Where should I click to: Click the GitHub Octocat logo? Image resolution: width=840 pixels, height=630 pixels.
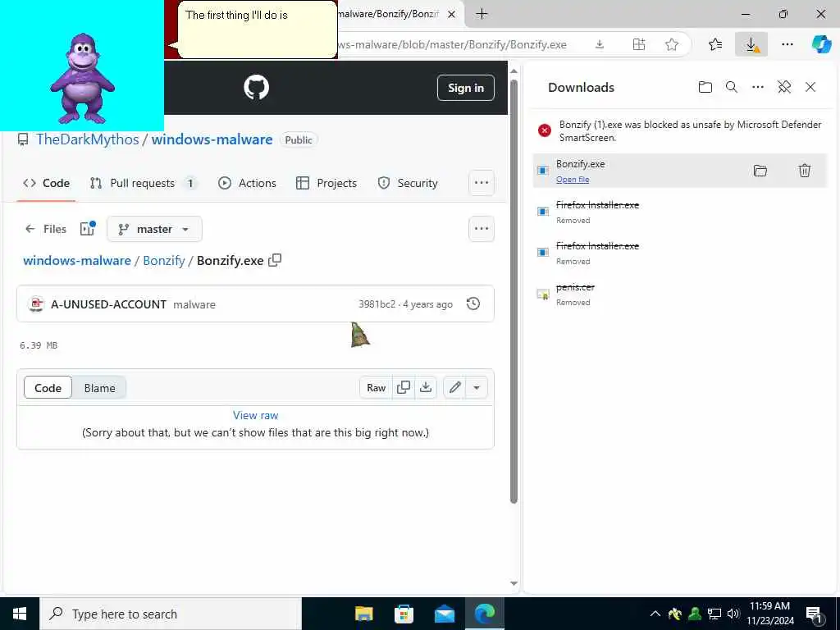pos(256,87)
